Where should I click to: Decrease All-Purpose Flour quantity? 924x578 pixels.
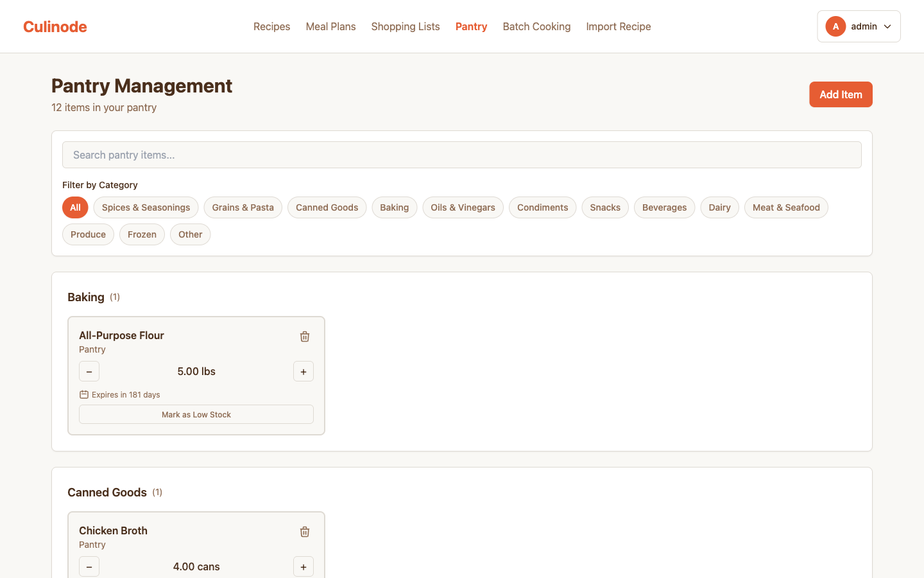pos(89,371)
